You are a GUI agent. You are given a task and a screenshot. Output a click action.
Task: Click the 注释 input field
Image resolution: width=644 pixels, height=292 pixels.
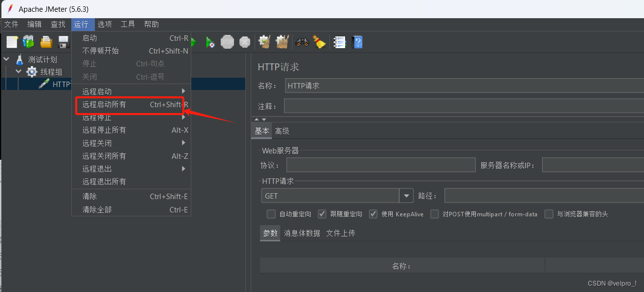tap(464, 106)
